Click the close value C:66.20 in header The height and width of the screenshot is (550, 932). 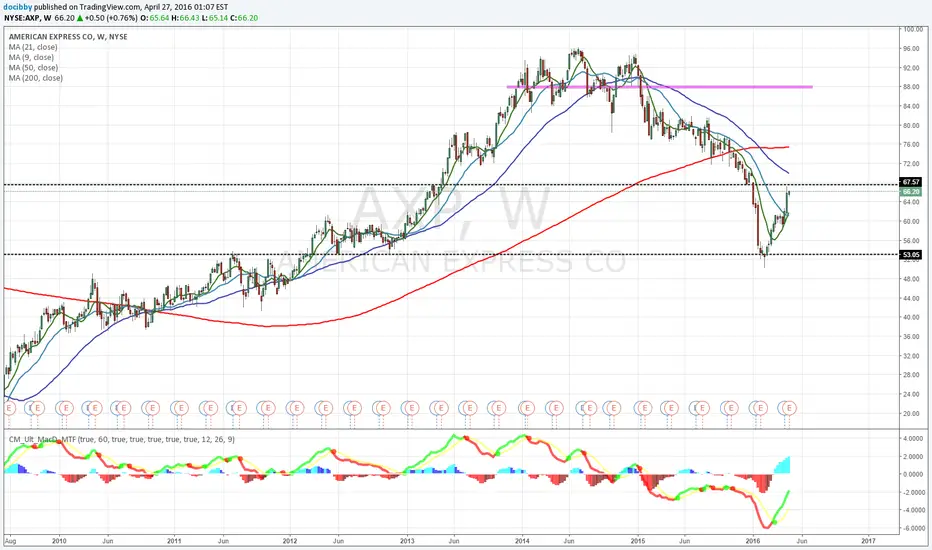tap(244, 18)
